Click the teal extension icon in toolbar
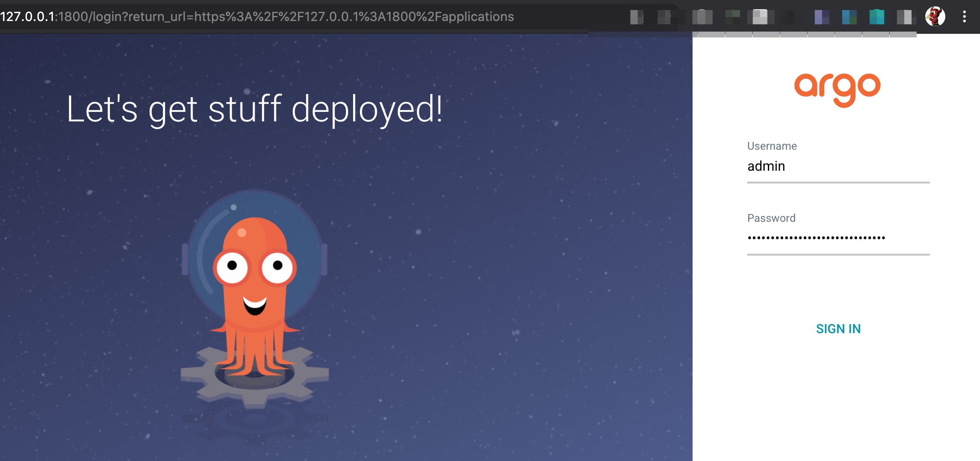980x461 pixels. [876, 17]
